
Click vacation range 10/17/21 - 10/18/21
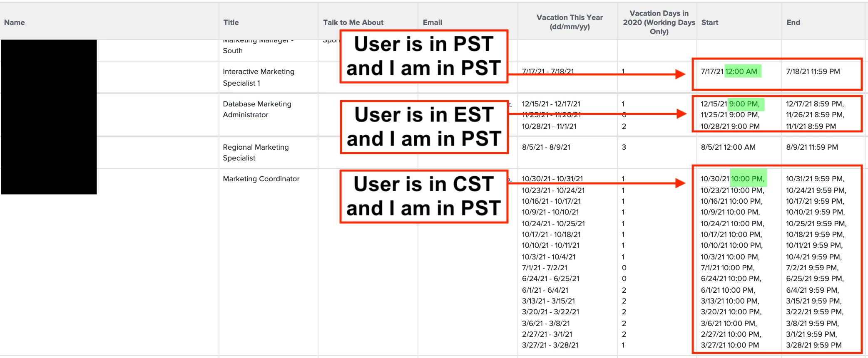551,235
